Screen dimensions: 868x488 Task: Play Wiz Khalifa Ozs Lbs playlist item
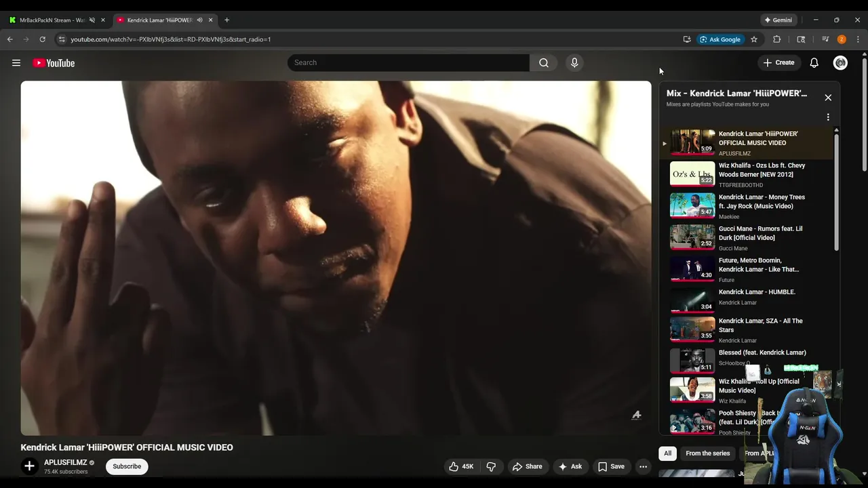click(x=746, y=175)
